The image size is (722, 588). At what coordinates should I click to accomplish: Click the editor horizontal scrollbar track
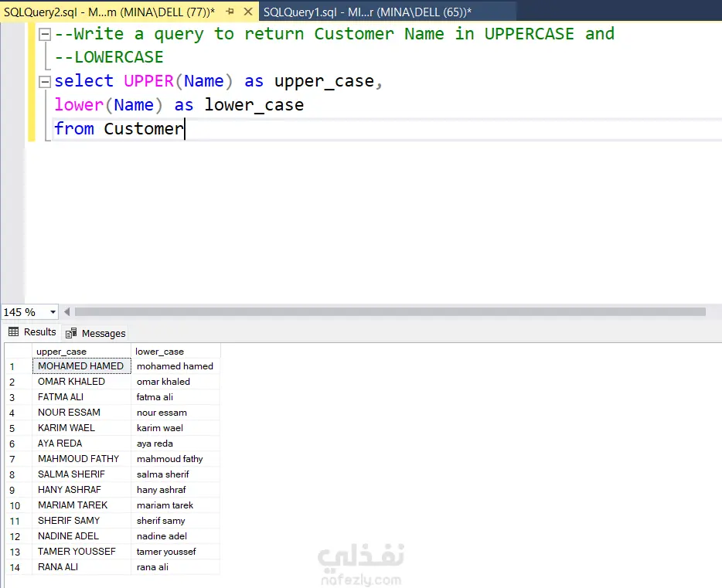coord(390,312)
